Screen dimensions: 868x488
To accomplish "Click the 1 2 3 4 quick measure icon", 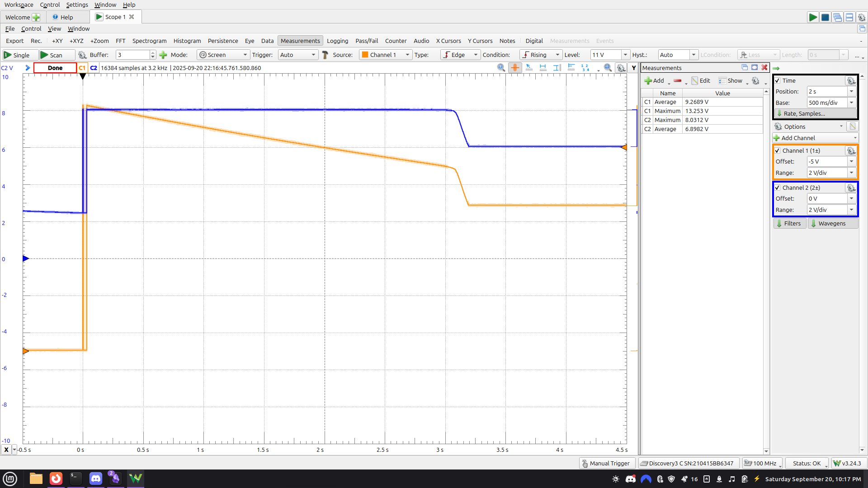I will [x=585, y=68].
